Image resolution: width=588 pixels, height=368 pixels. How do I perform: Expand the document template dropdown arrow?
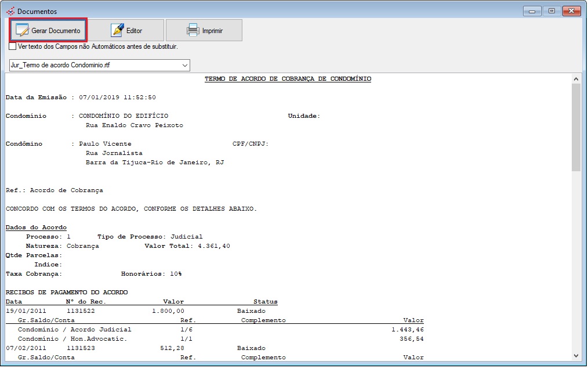184,66
